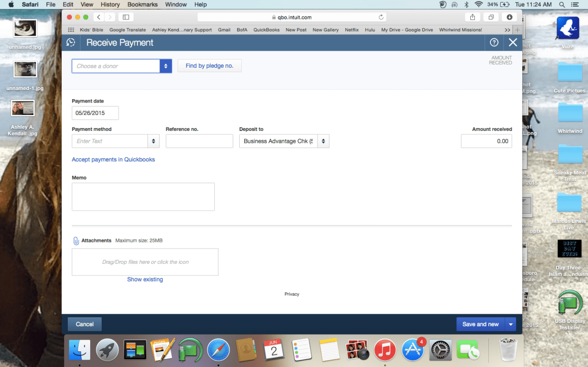Open the Bookmarks menu in menu bar

click(x=142, y=4)
